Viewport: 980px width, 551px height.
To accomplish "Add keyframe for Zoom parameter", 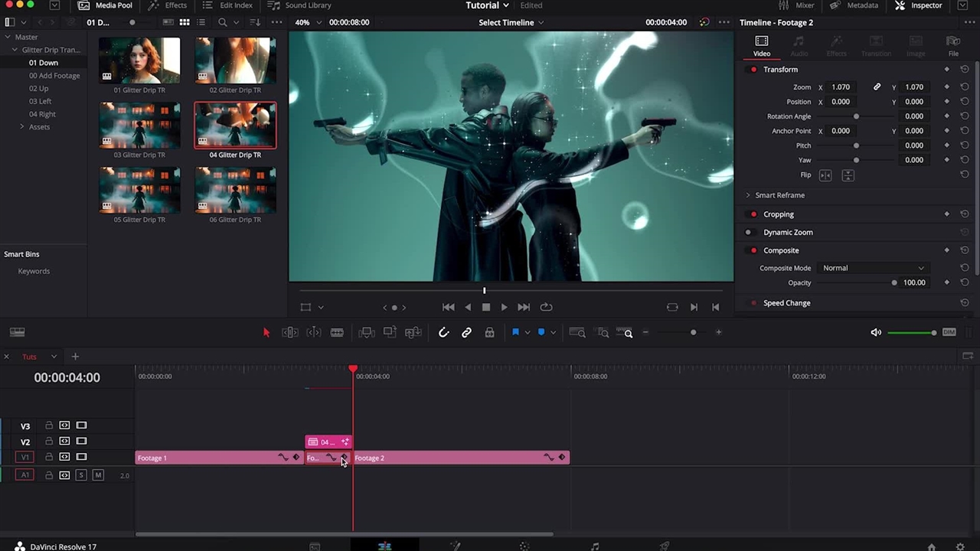I will 946,87.
